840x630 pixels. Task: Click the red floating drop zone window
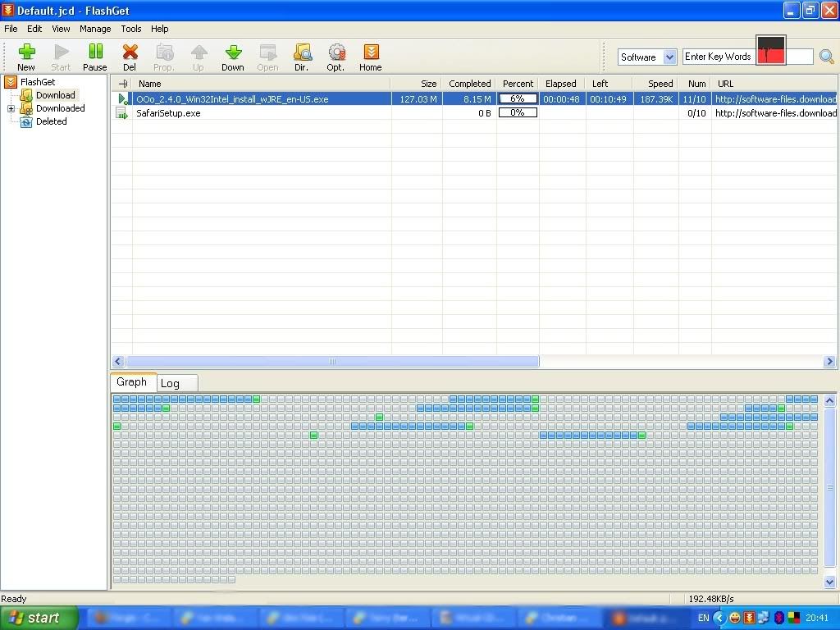click(x=771, y=50)
